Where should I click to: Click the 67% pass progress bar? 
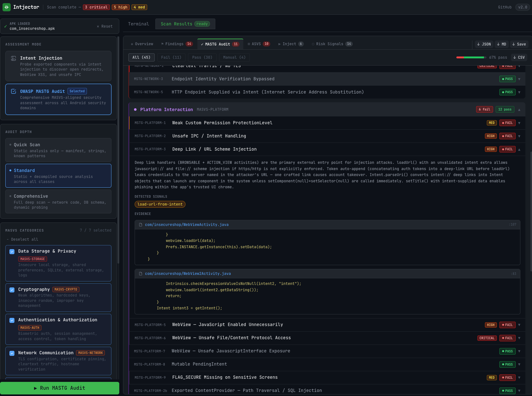coord(471,57)
